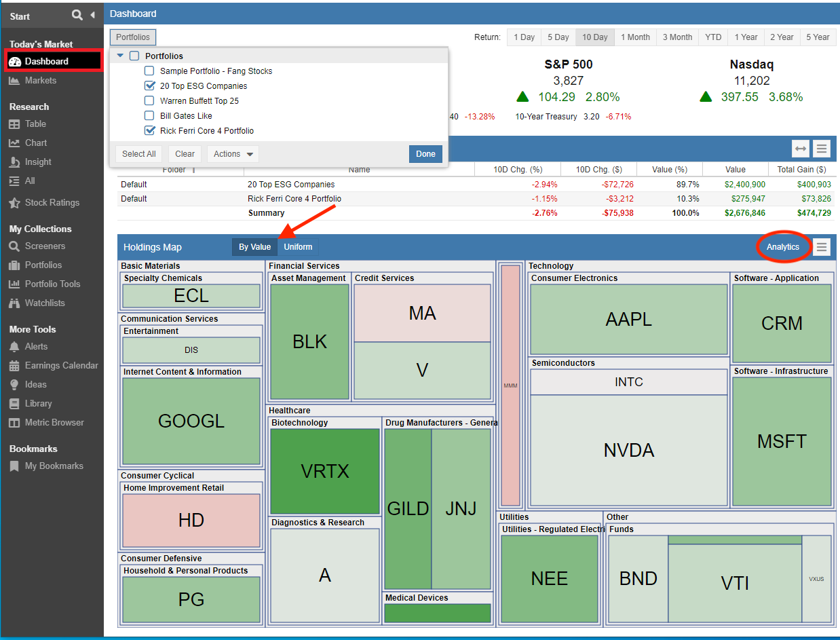
Task: Click the Clear button
Action: (x=185, y=154)
